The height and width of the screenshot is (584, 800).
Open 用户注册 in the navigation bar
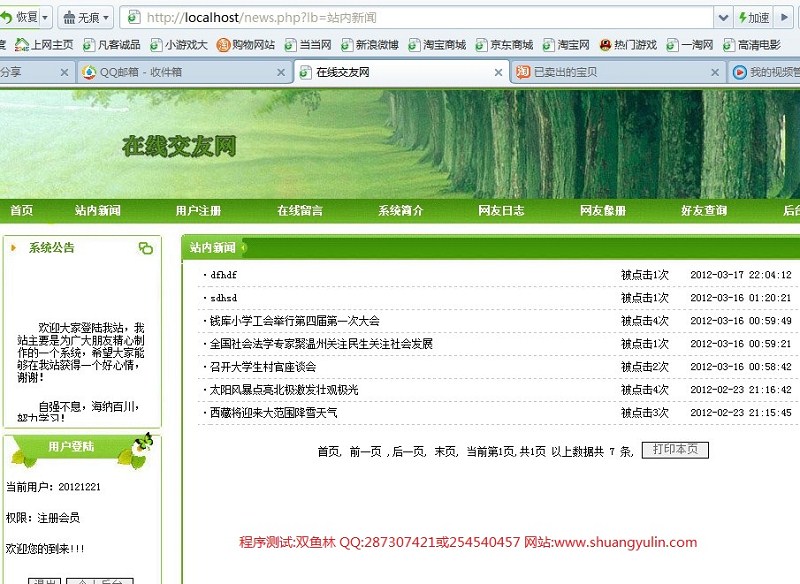(x=198, y=210)
